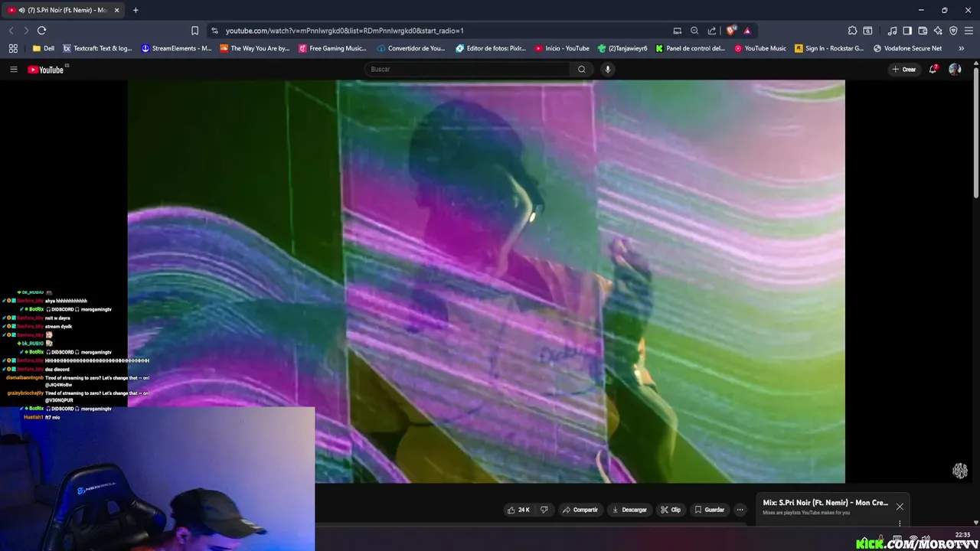Save the video with Guardar
Screen dimensions: 980x551
click(x=709, y=510)
